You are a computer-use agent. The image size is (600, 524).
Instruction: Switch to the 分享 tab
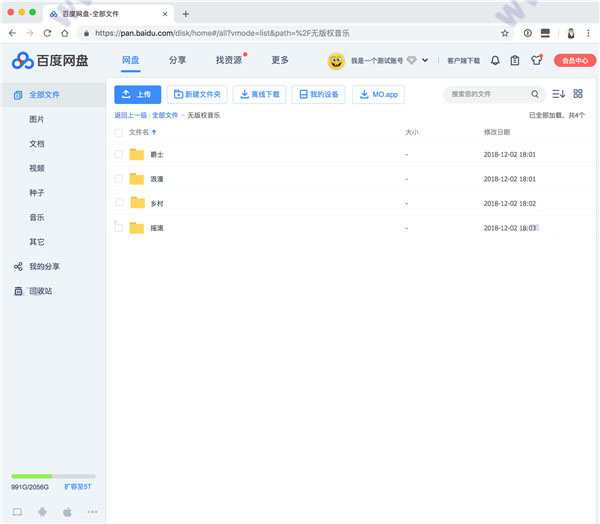(177, 60)
